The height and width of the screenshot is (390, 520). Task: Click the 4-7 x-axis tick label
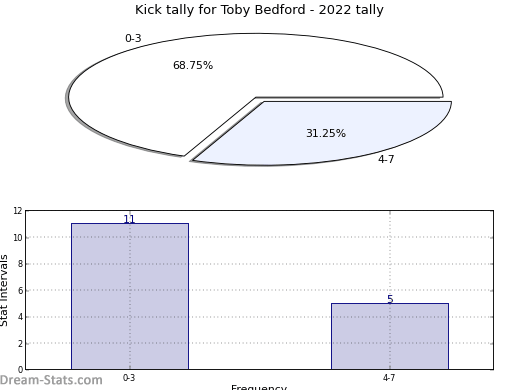click(389, 378)
